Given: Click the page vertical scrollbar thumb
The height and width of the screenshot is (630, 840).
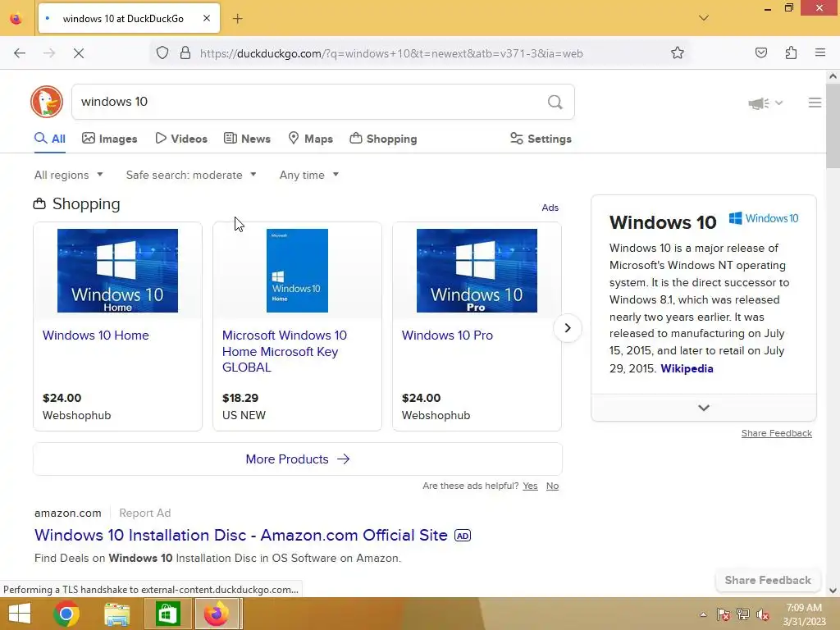Looking at the screenshot, I should [x=833, y=126].
